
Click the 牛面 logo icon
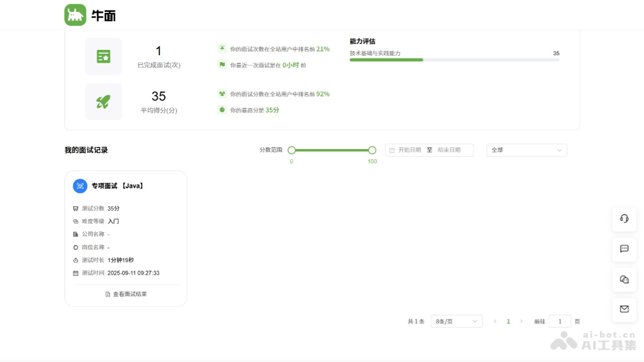75,14
